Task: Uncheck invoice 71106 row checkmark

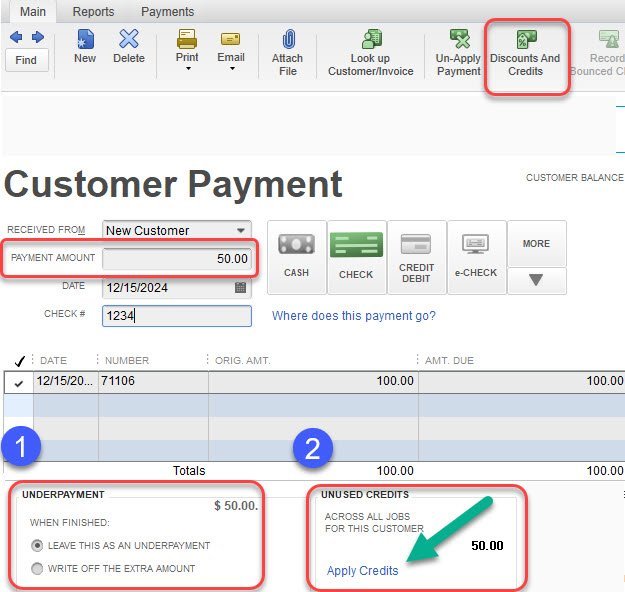Action: (x=19, y=382)
